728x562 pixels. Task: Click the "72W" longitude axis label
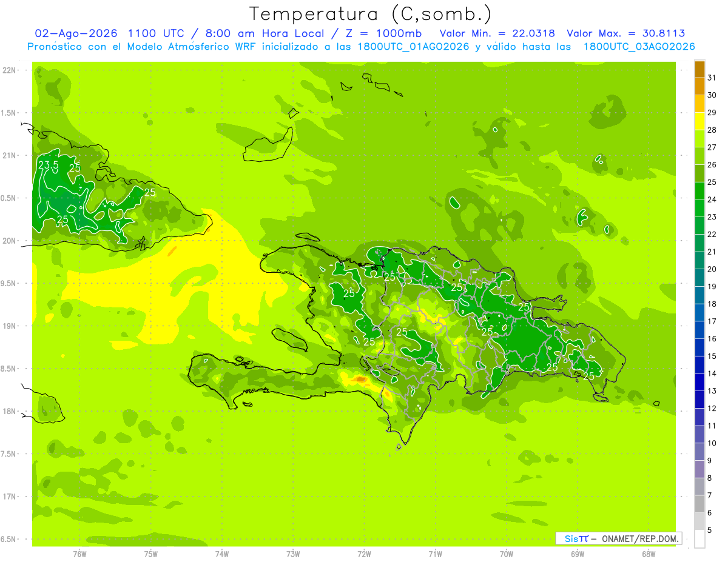coord(364,554)
